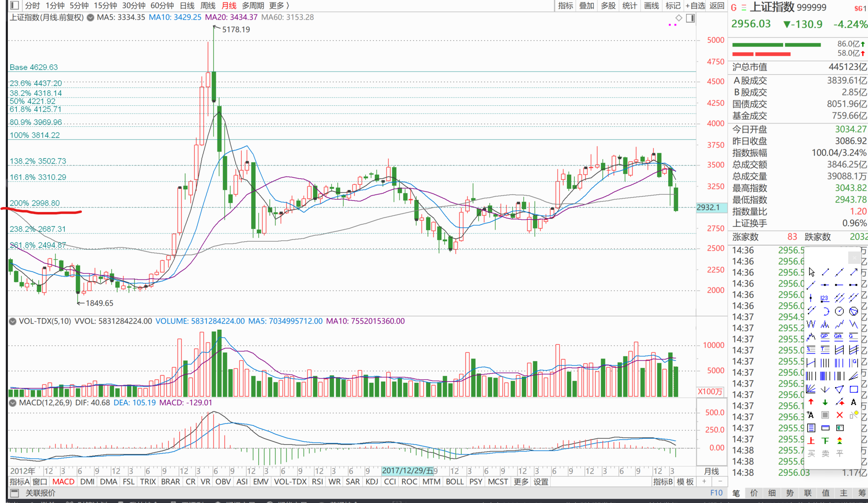
Task: Select the KDJ indicator tab
Action: [x=371, y=482]
